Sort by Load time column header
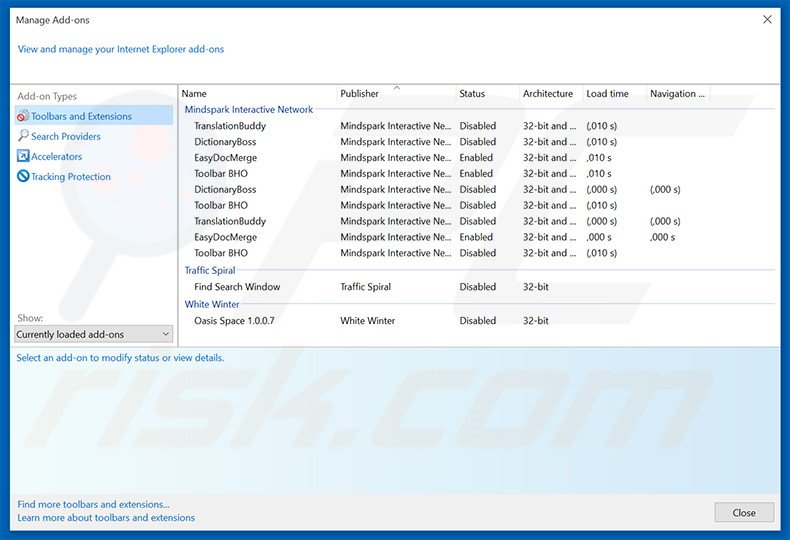This screenshot has width=790, height=540. tap(614, 94)
